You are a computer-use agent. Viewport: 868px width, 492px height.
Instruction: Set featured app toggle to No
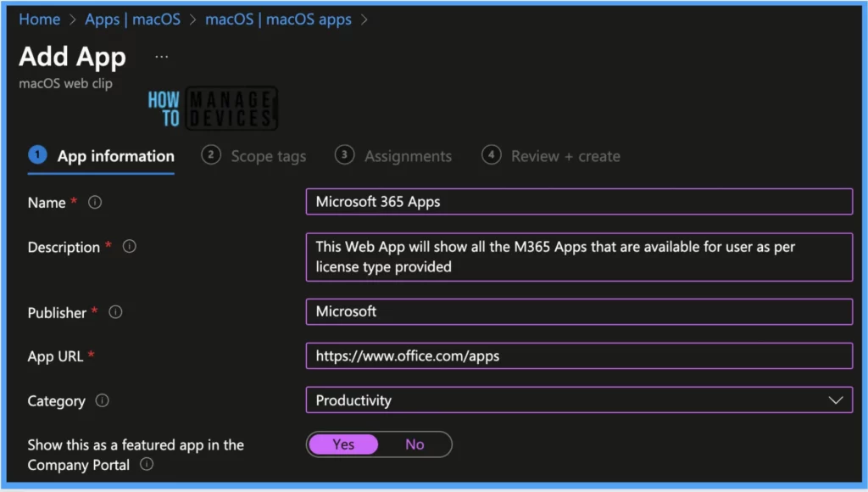(x=415, y=444)
